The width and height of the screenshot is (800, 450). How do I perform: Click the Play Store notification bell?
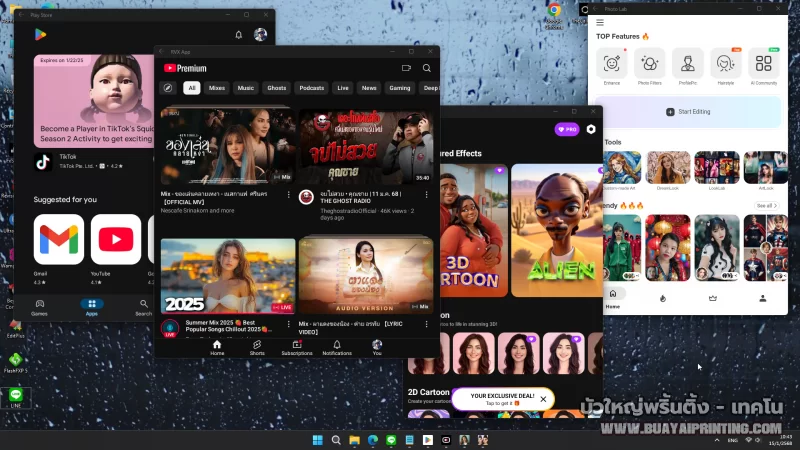pyautogui.click(x=239, y=35)
